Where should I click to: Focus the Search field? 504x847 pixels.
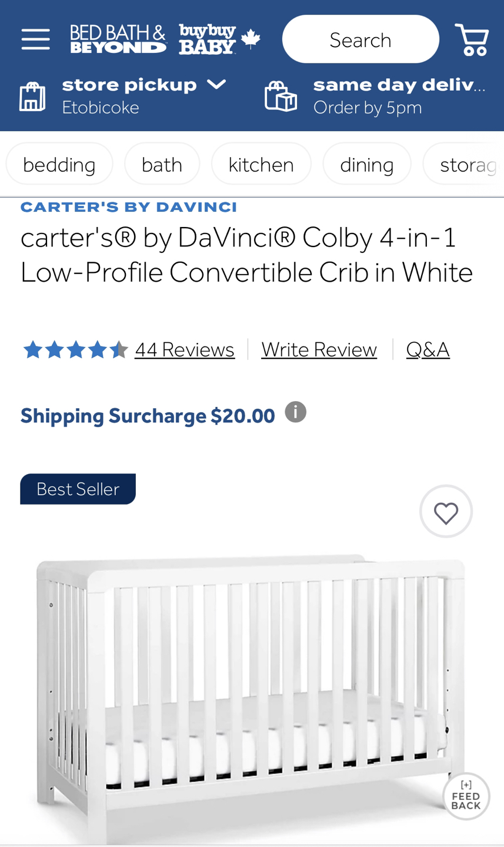(x=361, y=39)
